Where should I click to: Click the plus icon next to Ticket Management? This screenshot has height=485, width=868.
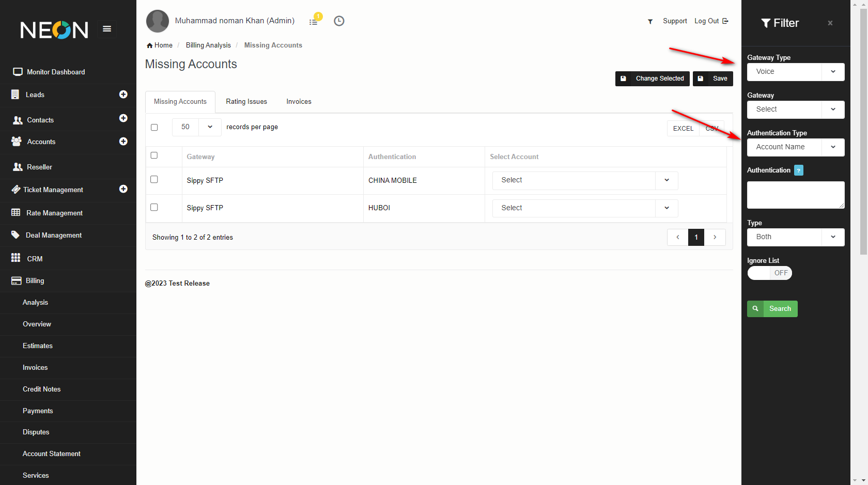coord(123,189)
